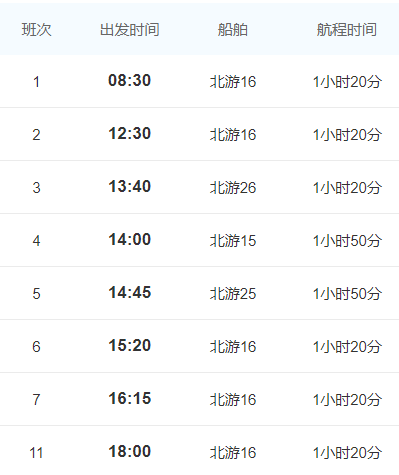Click the schedule number 11 cell

36,453
